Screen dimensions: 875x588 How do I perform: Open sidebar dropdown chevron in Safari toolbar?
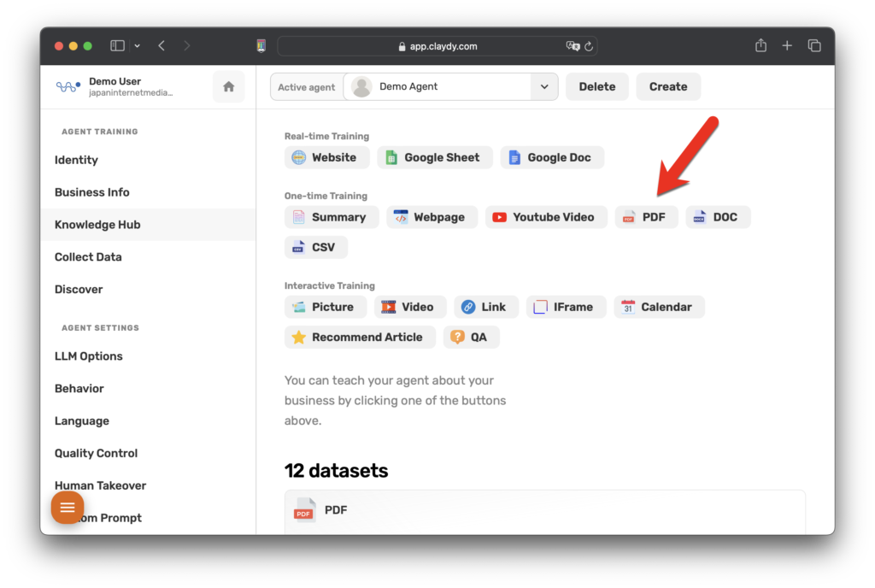coord(137,46)
